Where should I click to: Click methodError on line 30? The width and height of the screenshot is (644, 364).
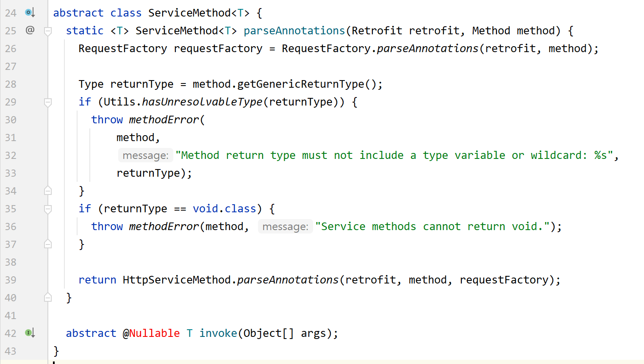tap(164, 120)
